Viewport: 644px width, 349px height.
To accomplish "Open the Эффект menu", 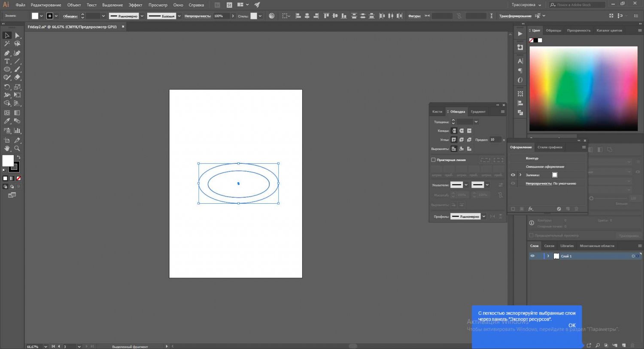I will tap(135, 5).
